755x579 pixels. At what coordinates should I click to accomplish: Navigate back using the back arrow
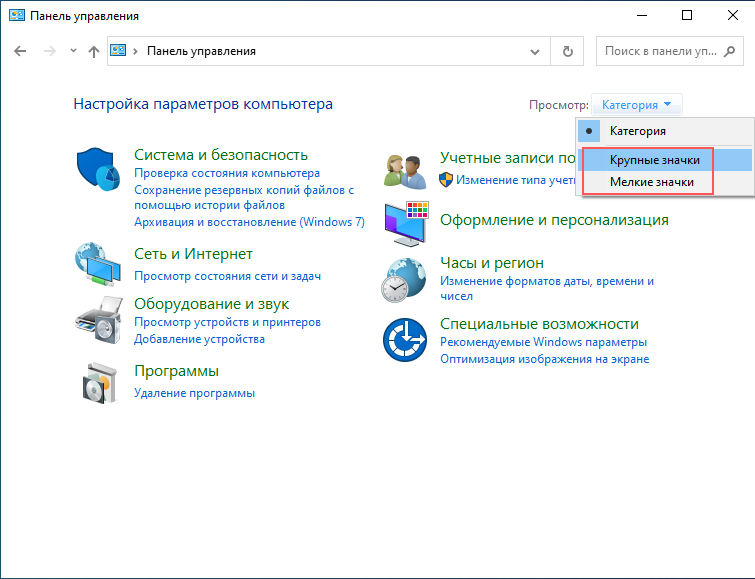click(20, 51)
